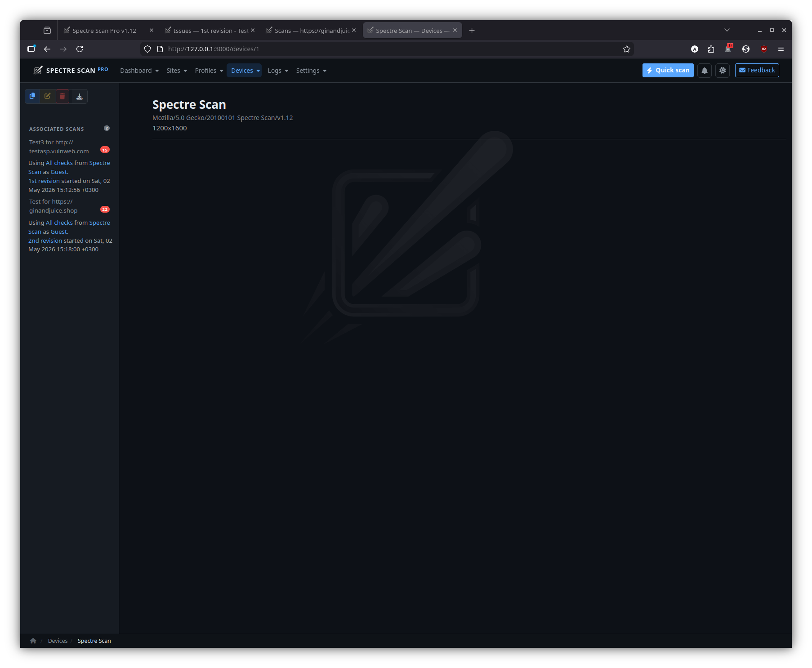Switch to the Scans — ginandjuice tab
Viewport: 812px width, 668px height.
(x=308, y=31)
